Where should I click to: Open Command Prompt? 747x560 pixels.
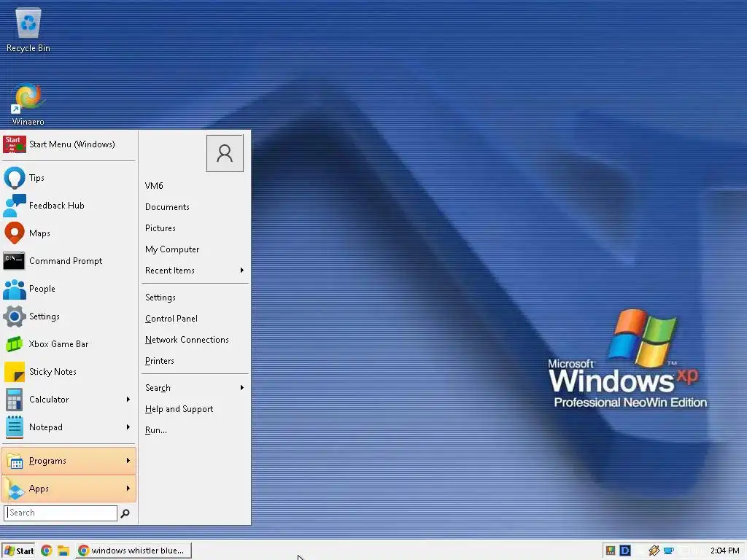69,261
